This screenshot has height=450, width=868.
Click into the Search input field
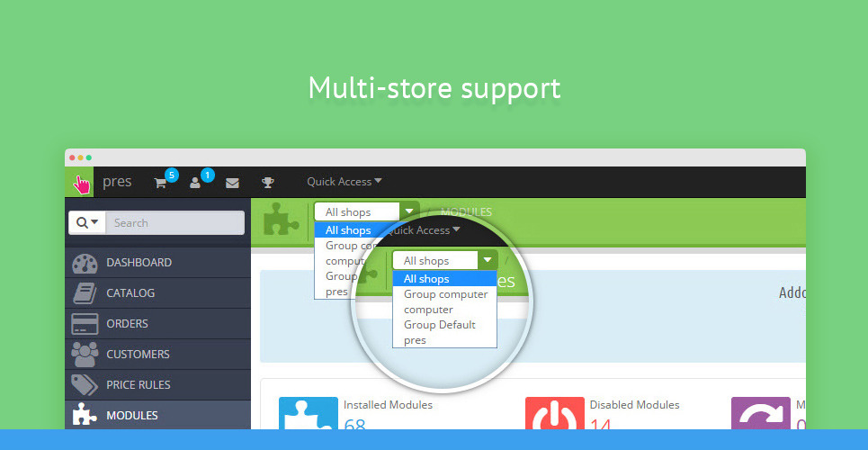pyautogui.click(x=175, y=223)
